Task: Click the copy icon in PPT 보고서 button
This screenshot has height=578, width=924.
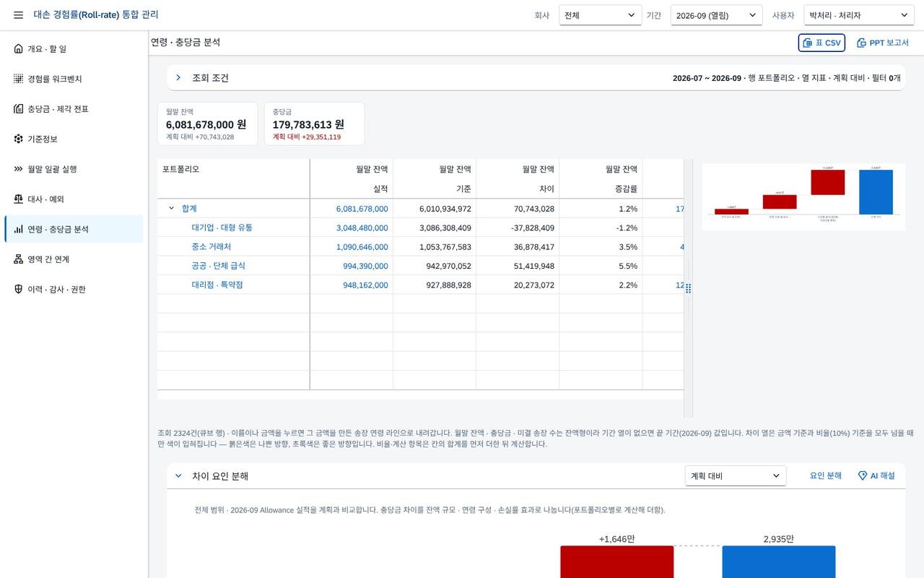Action: point(861,43)
